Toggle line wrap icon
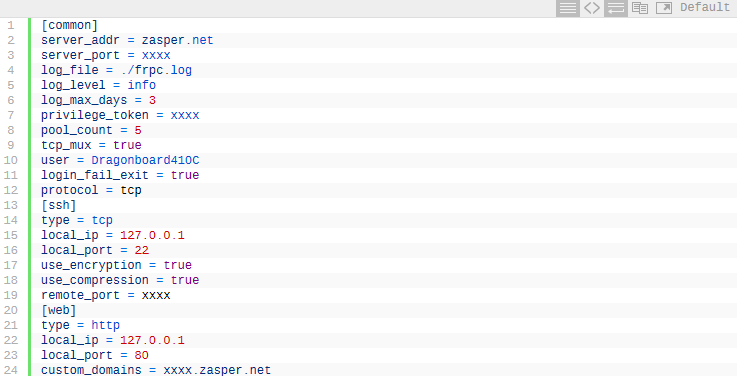This screenshot has height=376, width=737. pos(616,8)
